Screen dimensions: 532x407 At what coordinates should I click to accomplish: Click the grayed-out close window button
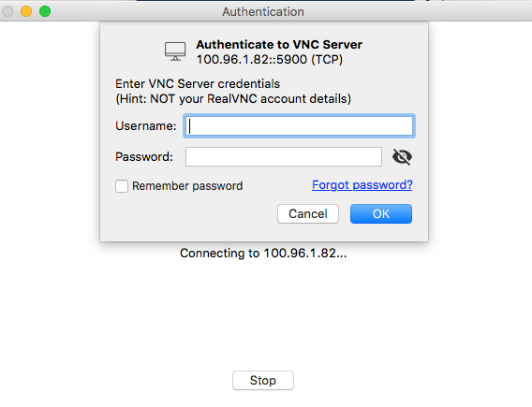tap(7, 11)
